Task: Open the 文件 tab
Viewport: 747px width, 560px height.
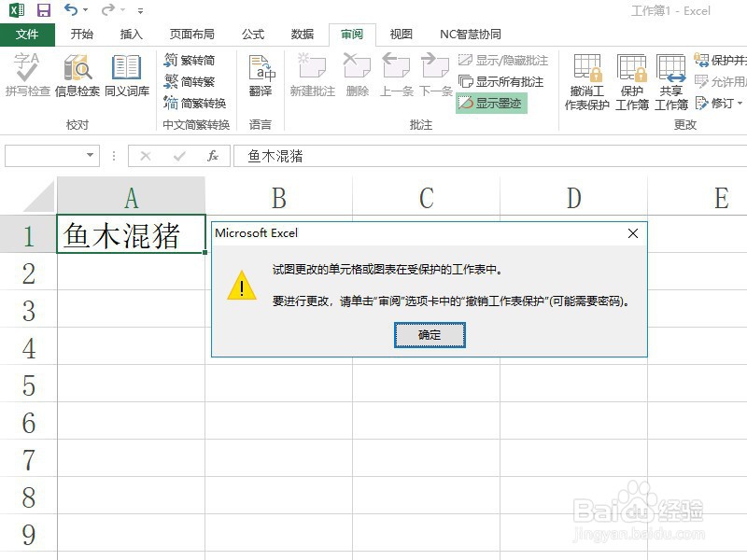Action: coord(27,35)
